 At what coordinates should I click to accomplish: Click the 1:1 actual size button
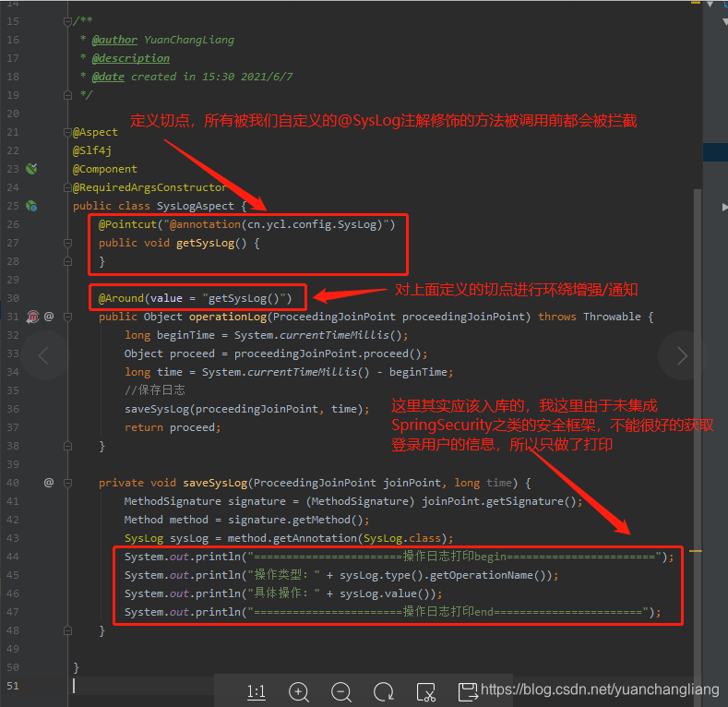[256, 691]
